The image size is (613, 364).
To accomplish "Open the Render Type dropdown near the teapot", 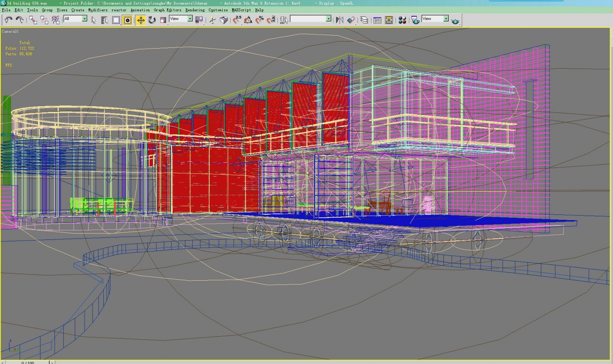I will pos(447,18).
